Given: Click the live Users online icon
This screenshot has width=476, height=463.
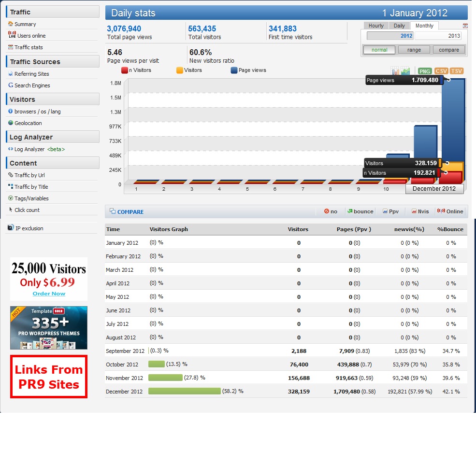Looking at the screenshot, I should coord(12,35).
